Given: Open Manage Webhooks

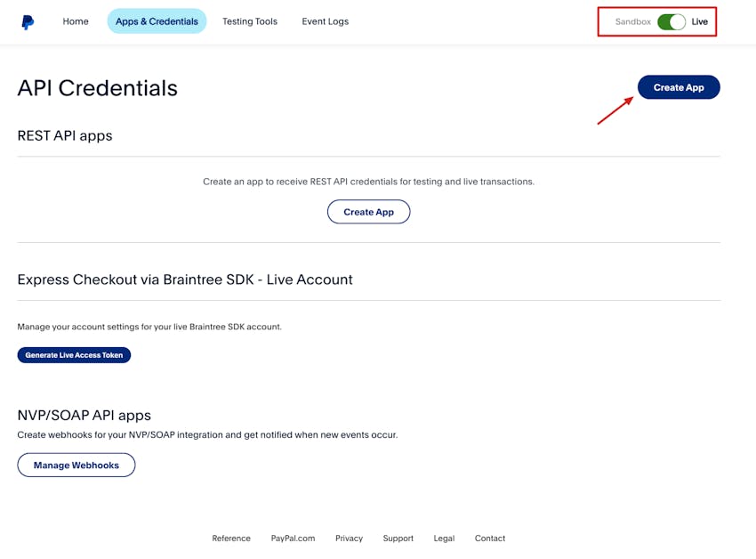Looking at the screenshot, I should [x=76, y=466].
